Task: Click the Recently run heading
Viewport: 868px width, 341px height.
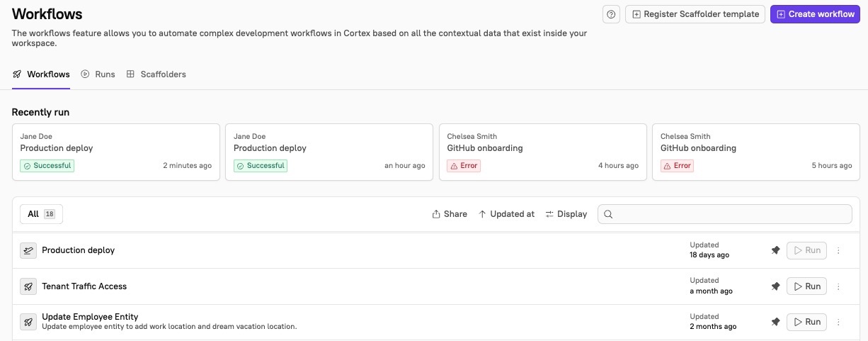Action: click(x=40, y=112)
